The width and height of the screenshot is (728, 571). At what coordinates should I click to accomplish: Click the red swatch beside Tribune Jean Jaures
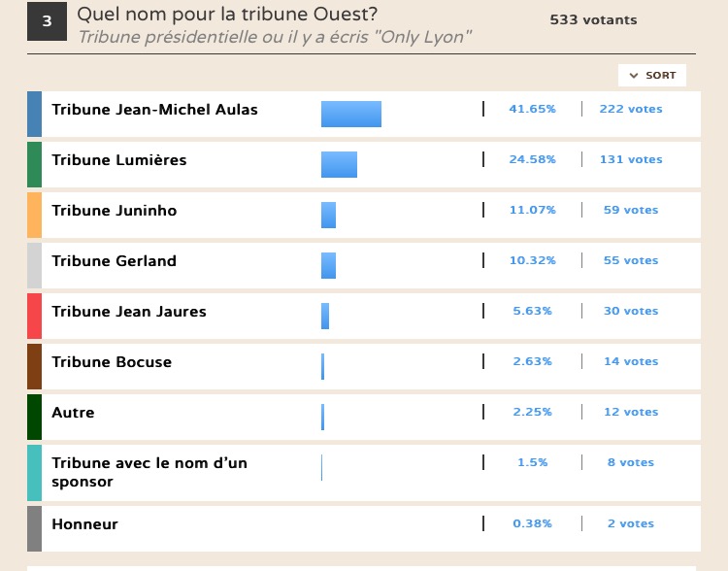pos(35,316)
